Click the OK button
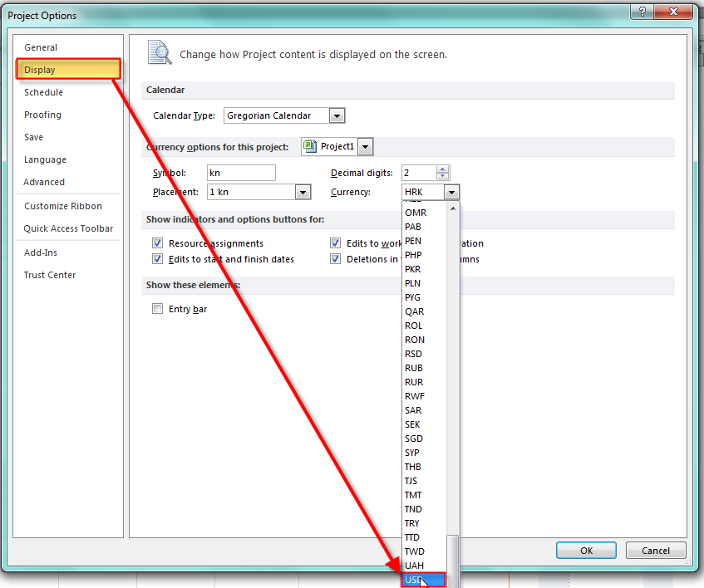Image resolution: width=704 pixels, height=588 pixels. 586,550
